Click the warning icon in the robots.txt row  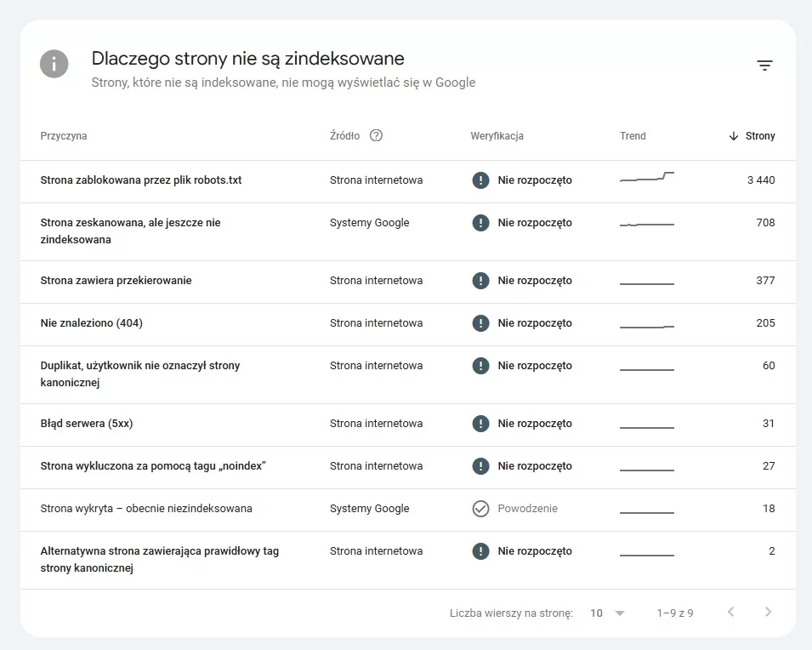click(x=480, y=180)
